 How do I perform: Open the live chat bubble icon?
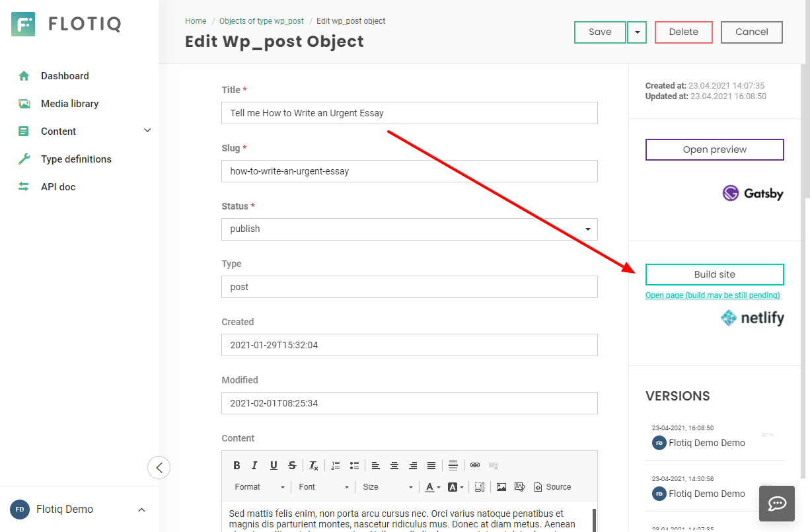[777, 504]
